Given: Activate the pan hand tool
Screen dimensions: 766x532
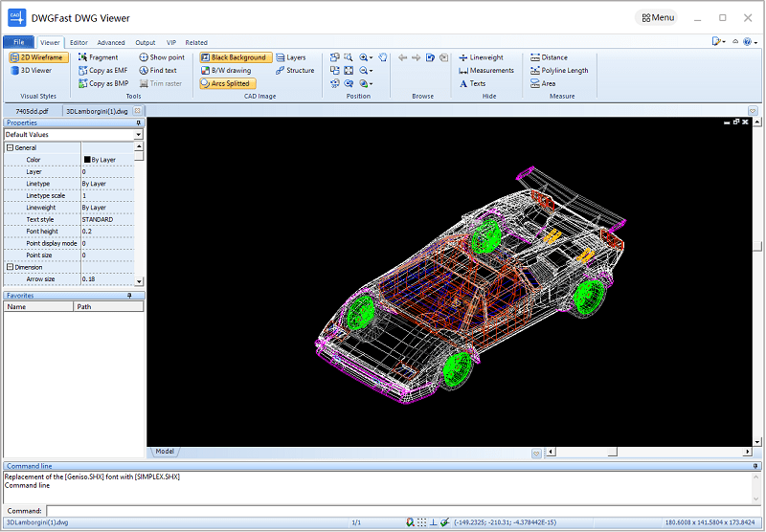Looking at the screenshot, I should pos(382,57).
